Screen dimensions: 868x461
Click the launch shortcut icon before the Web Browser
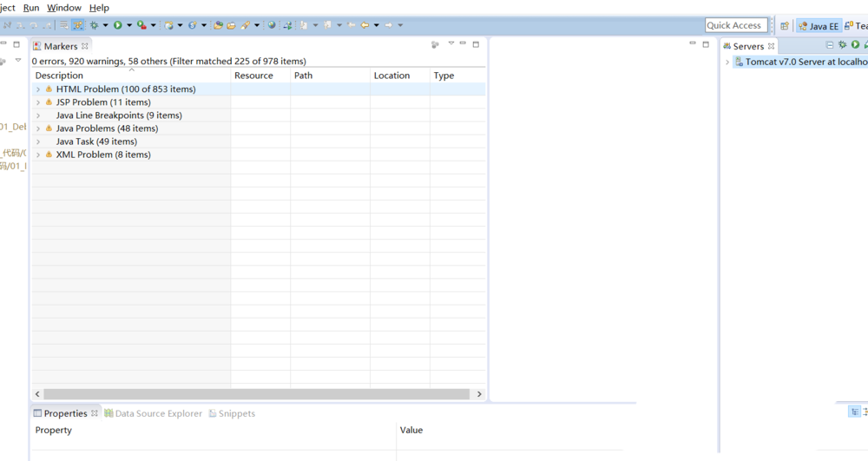click(288, 25)
